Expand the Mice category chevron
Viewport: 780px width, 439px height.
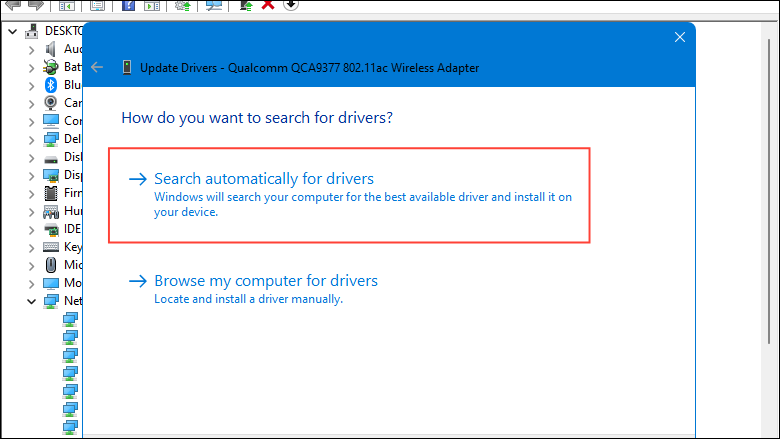click(x=31, y=265)
